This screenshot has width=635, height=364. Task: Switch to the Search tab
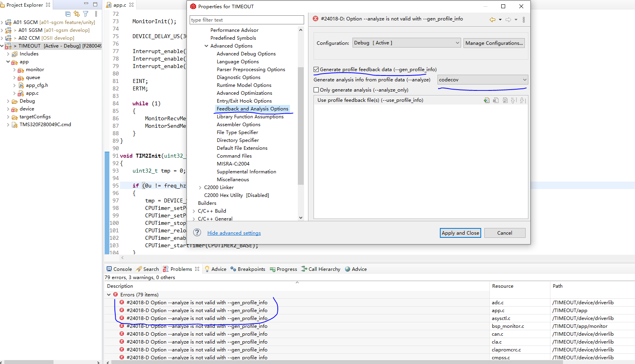[148, 269]
